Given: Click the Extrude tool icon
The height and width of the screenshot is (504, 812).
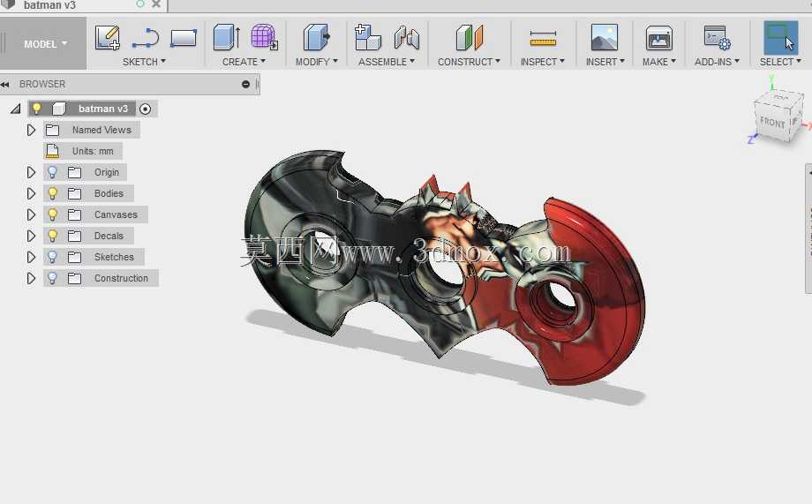Looking at the screenshot, I should (226, 37).
